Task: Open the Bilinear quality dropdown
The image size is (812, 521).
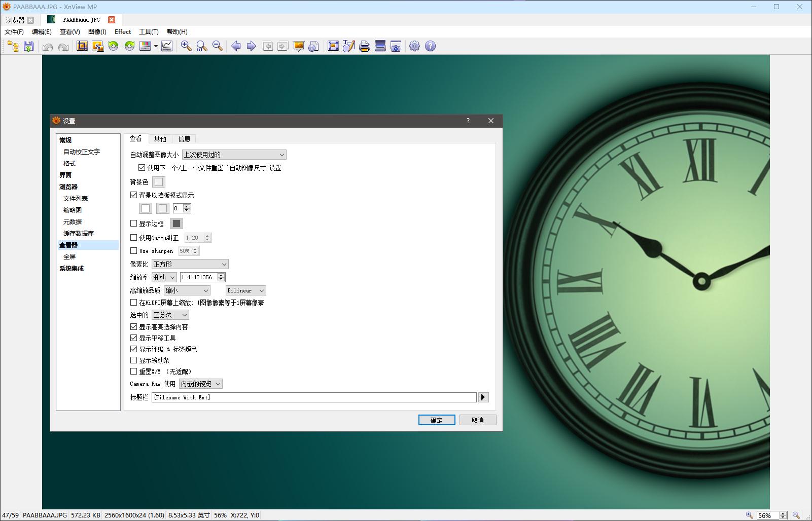Action: 245,290
